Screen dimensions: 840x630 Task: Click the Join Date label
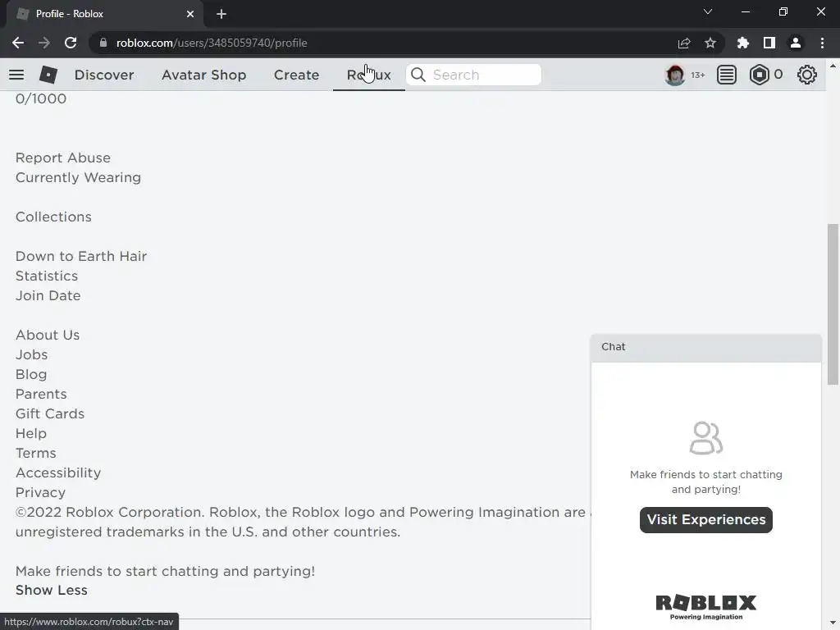tap(48, 295)
